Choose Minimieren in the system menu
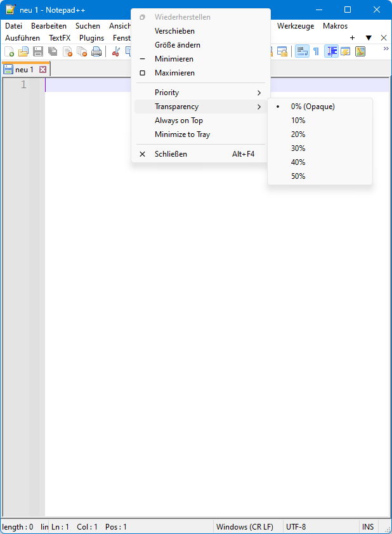Image resolution: width=392 pixels, height=534 pixels. pos(200,59)
